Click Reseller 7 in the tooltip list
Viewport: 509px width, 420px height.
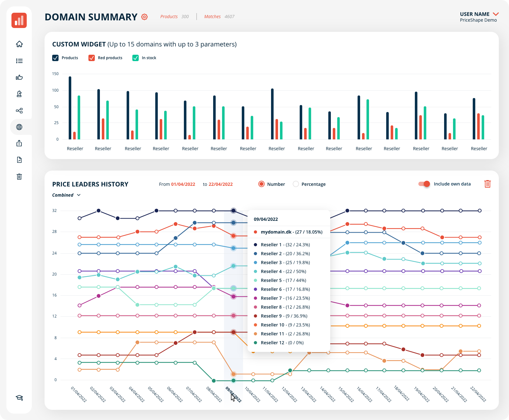[x=282, y=298]
